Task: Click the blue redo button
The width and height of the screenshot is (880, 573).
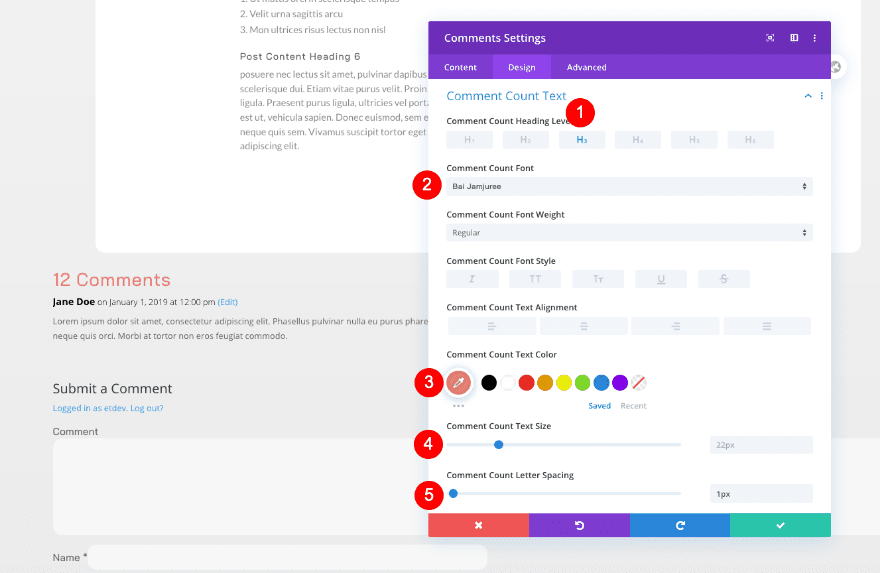Action: 680,525
